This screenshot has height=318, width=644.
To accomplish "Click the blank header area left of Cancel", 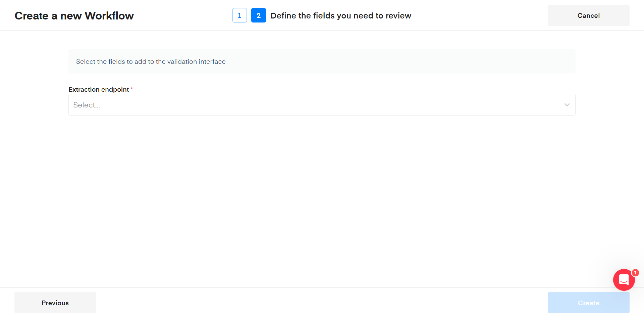I will (480, 15).
